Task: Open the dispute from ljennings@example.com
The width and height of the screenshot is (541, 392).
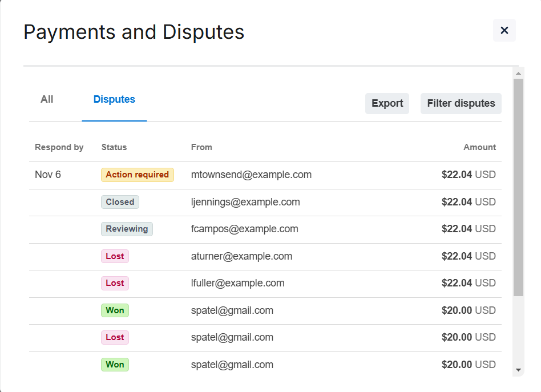Action: click(245, 202)
